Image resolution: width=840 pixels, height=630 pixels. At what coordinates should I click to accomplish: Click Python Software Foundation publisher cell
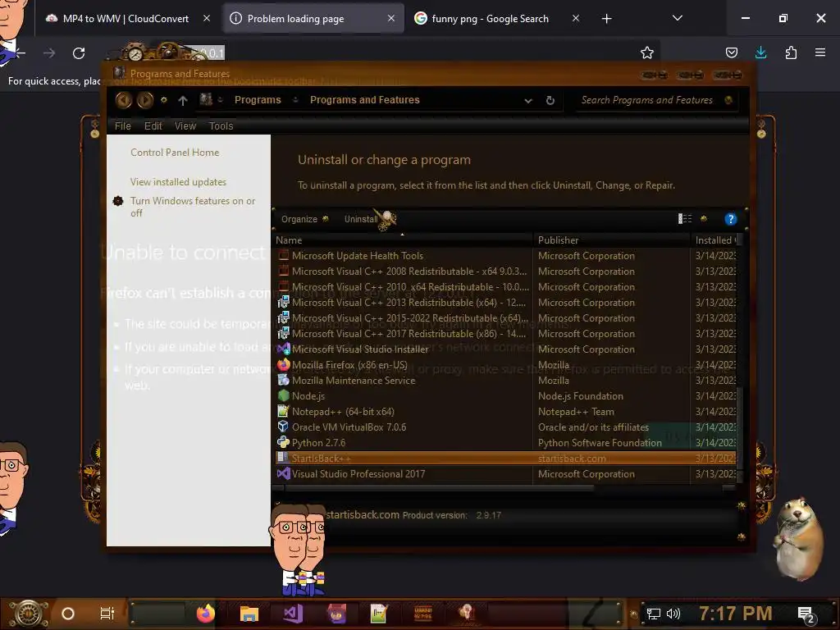click(600, 442)
